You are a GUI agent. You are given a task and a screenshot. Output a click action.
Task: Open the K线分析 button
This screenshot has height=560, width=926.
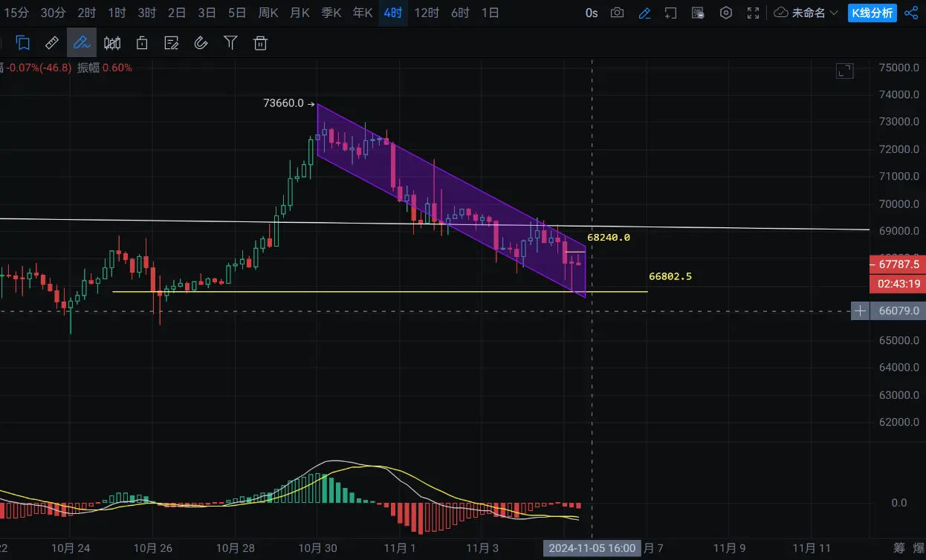point(872,13)
